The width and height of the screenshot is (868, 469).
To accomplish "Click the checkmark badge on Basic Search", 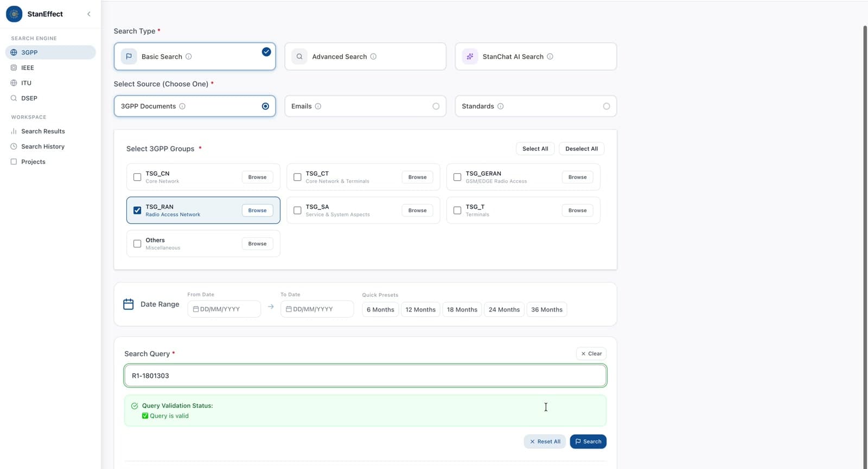I will tap(266, 52).
